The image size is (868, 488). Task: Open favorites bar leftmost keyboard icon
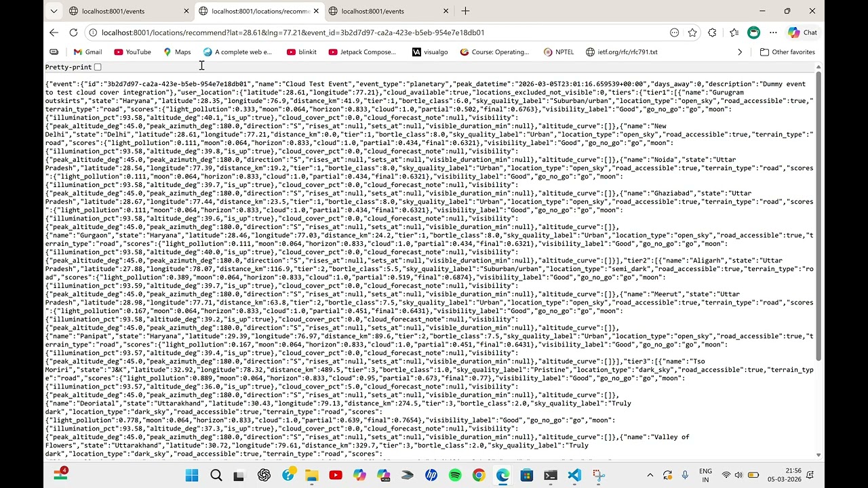click(x=54, y=52)
